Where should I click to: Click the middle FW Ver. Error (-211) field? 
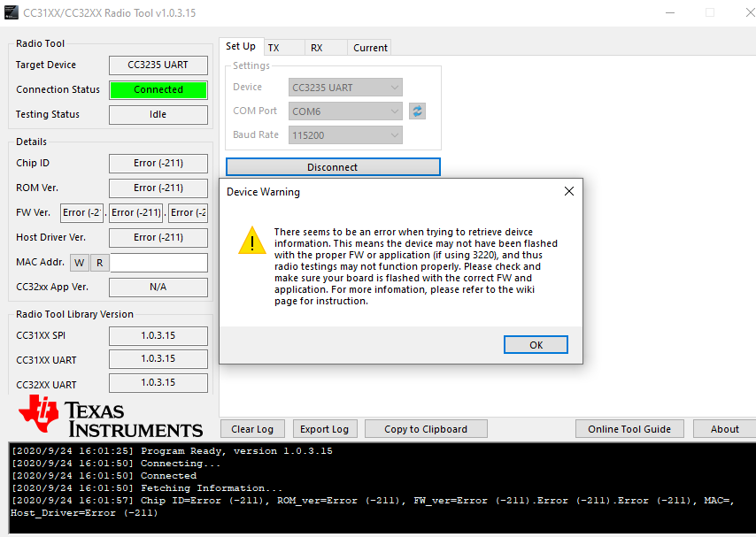[136, 213]
